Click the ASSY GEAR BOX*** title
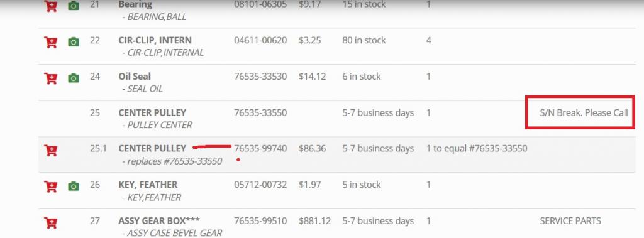The width and height of the screenshot is (644, 238). (x=159, y=220)
